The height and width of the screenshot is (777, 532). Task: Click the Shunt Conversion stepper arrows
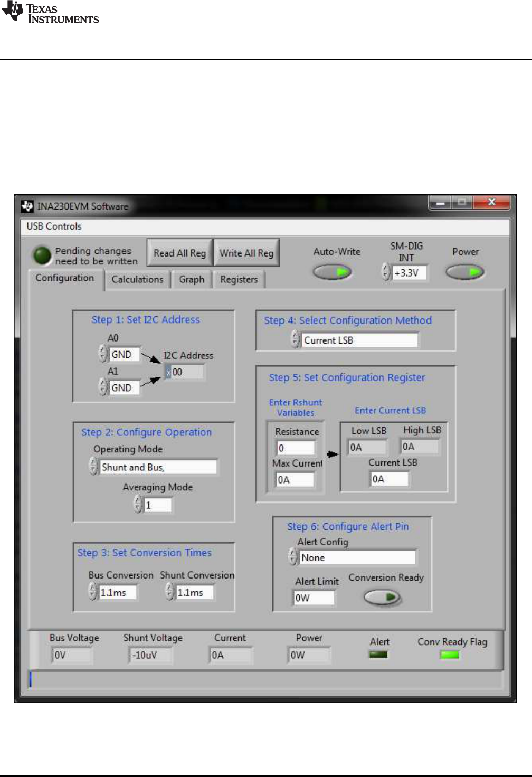[x=170, y=592]
